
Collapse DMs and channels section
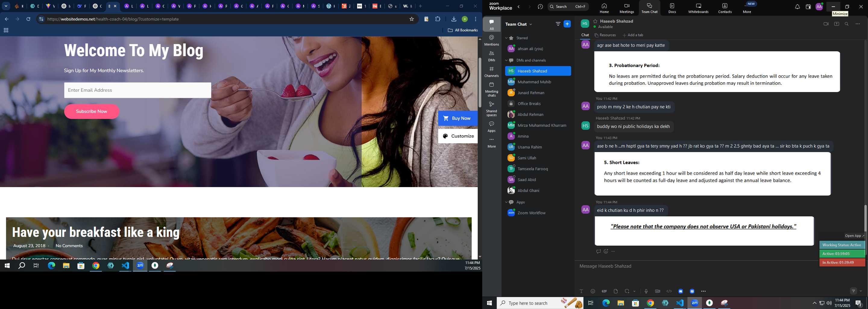click(506, 60)
